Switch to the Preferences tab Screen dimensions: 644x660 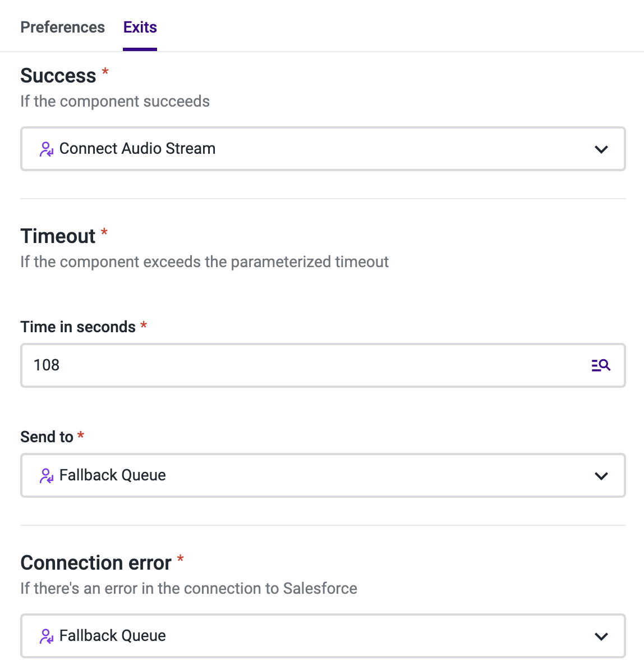point(62,27)
